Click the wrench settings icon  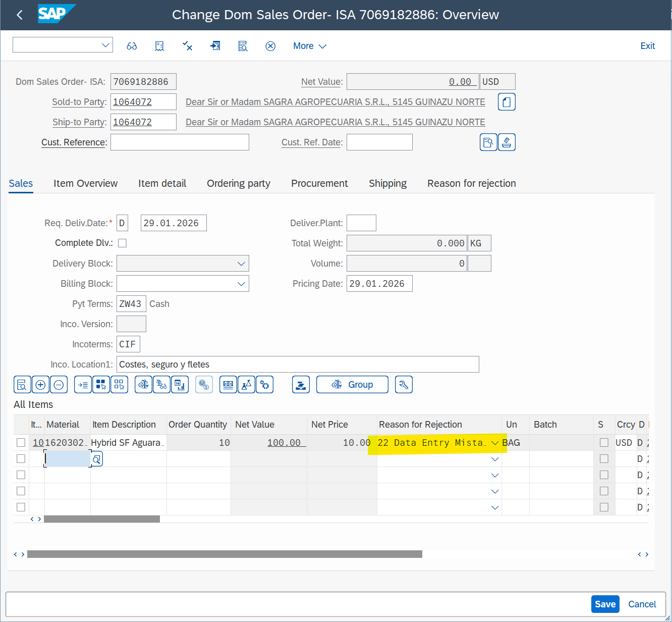click(404, 385)
